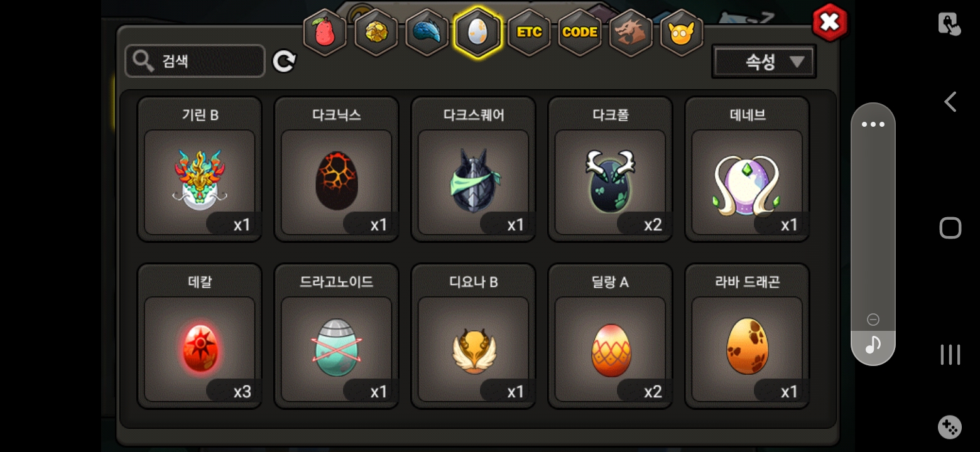Choose the 다크스퀘어 armored egg
Screen dimensions: 980x452
(x=474, y=169)
